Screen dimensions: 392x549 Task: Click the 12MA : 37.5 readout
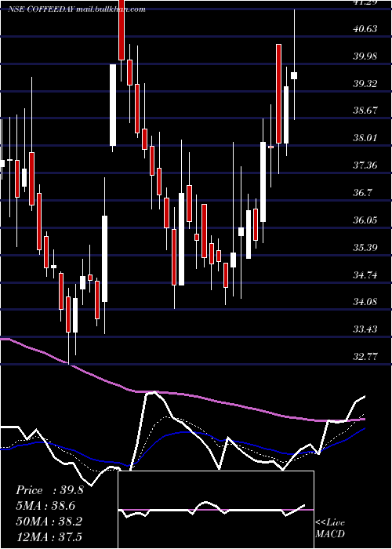pyautogui.click(x=49, y=536)
